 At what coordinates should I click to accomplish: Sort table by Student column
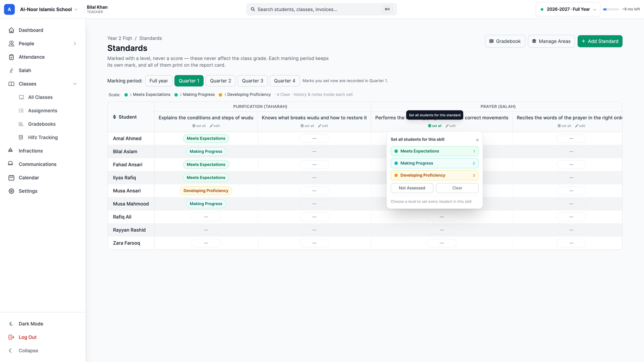(x=125, y=117)
